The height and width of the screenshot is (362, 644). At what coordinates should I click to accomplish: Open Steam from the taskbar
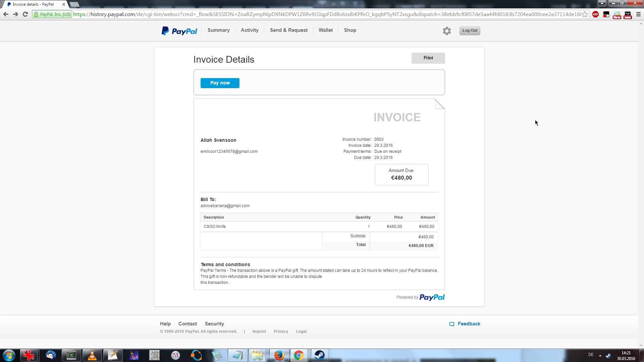click(x=319, y=355)
